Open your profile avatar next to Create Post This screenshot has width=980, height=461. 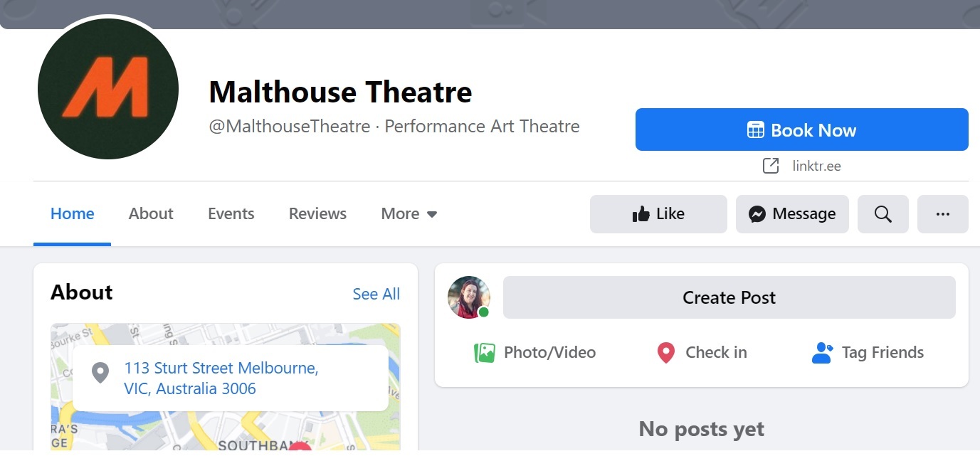(469, 297)
